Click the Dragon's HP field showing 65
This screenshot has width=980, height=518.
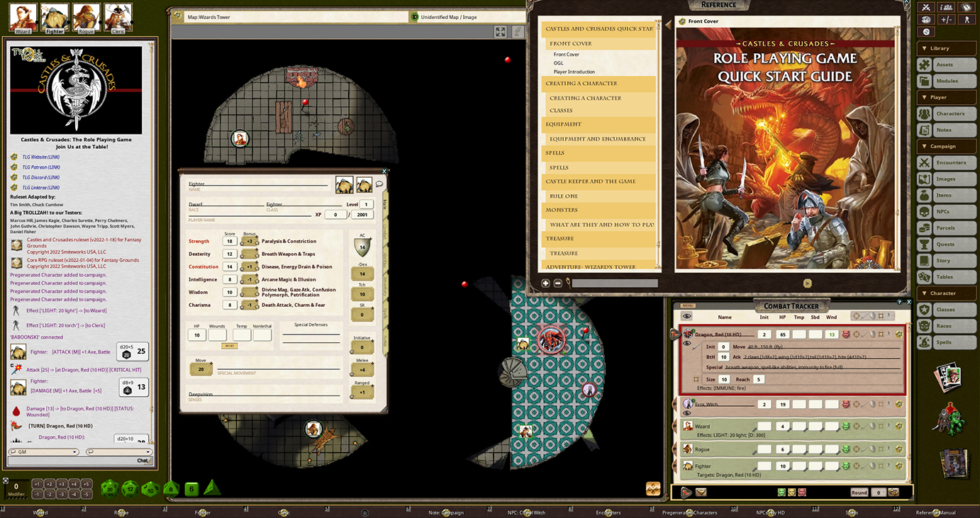coord(783,334)
